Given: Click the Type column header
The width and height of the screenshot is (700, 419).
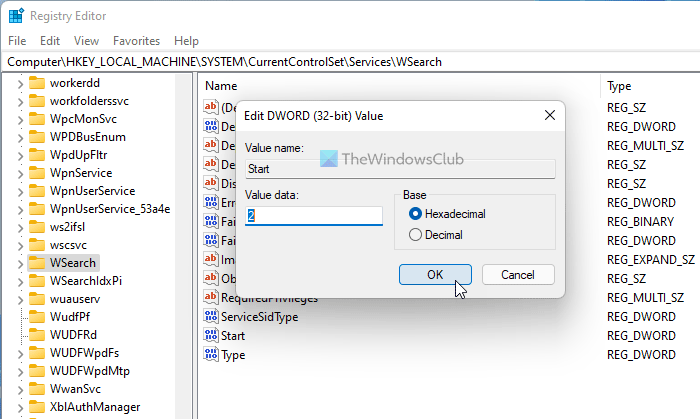Looking at the screenshot, I should pyautogui.click(x=619, y=86).
